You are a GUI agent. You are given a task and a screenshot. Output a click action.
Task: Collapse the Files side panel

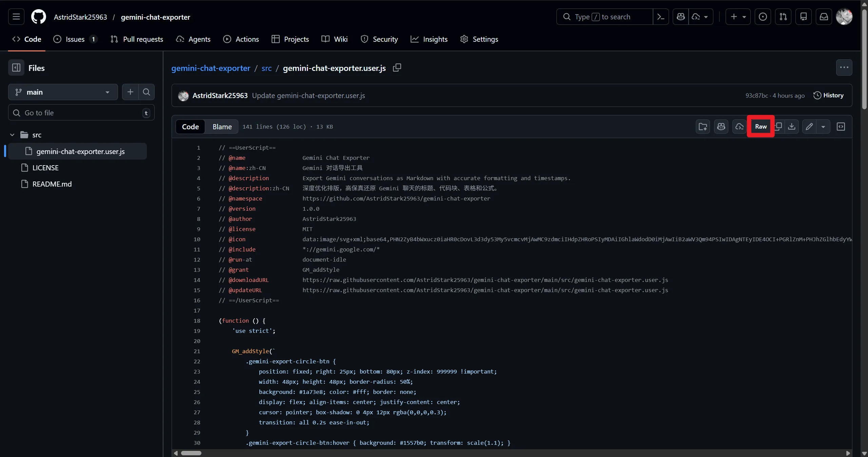(16, 68)
